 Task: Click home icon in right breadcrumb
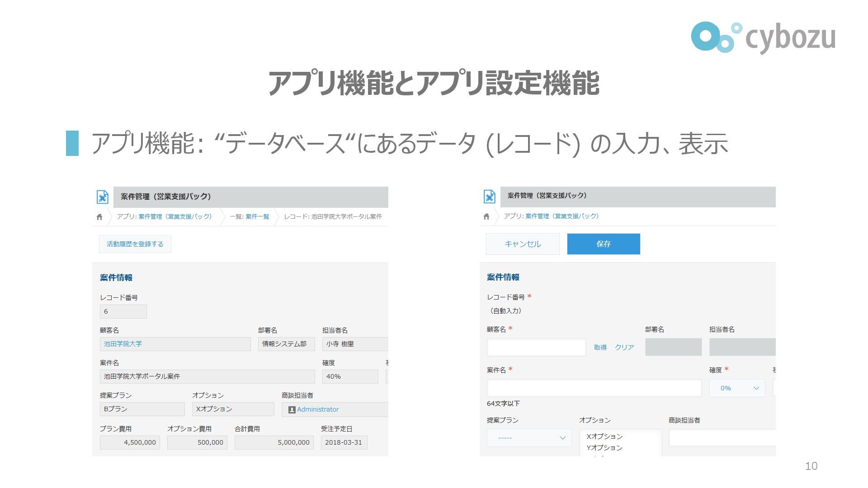pyautogui.click(x=486, y=216)
